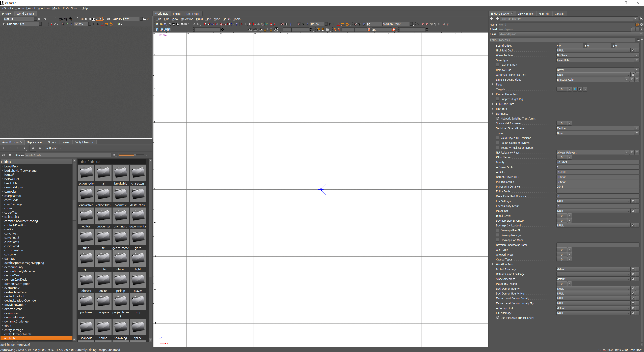Click the filmstrip icon in preview toolbar
The image size is (644, 352).
94,19
